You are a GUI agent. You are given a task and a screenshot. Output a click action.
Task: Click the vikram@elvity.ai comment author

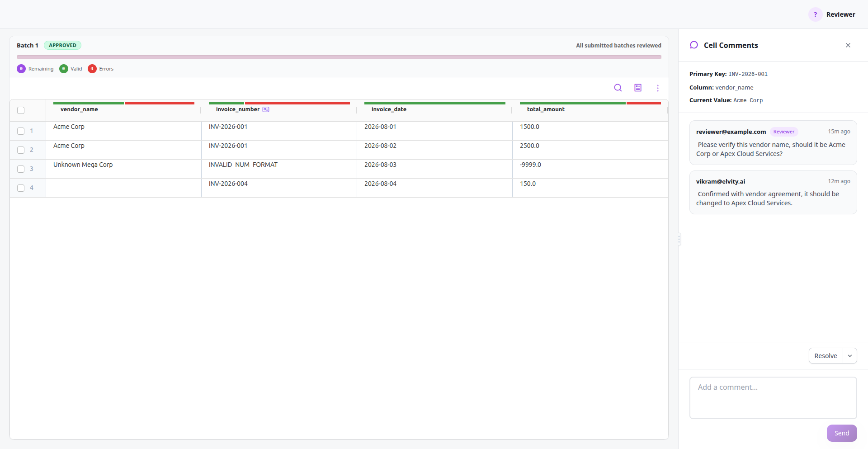[x=721, y=181]
